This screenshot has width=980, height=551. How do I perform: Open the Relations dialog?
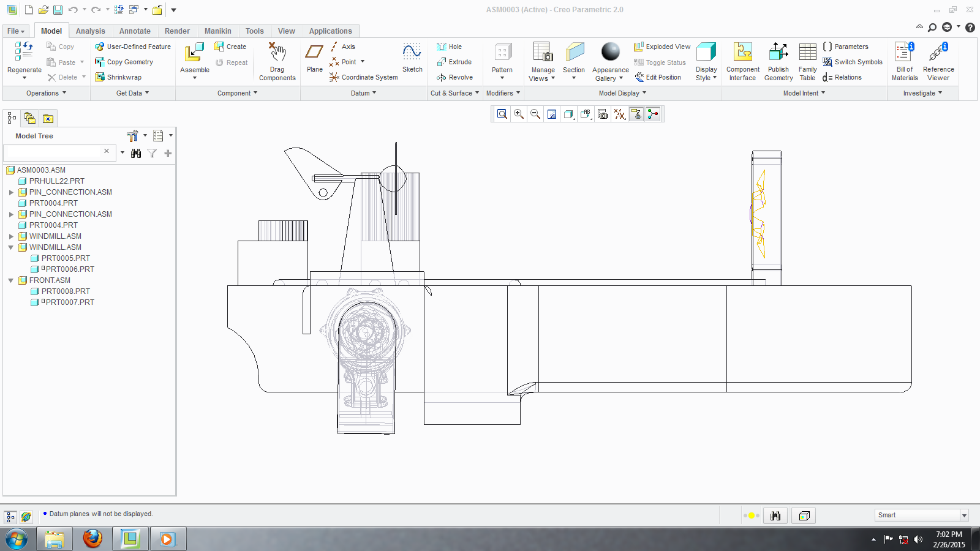tap(842, 77)
